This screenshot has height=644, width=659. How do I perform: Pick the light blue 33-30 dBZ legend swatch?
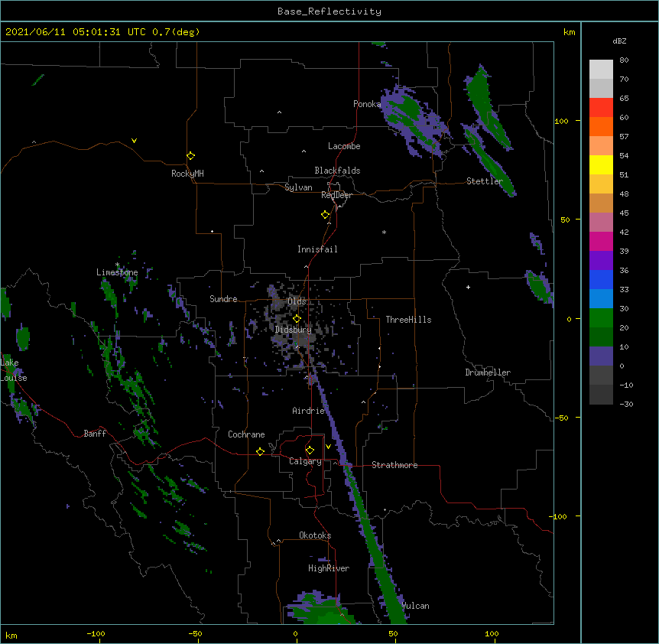point(601,299)
